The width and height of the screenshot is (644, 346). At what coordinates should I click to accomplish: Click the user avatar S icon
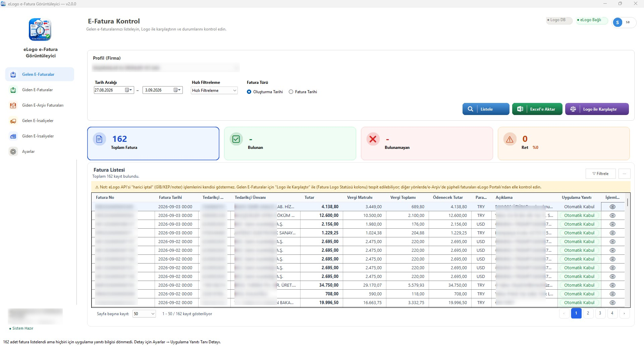tap(618, 22)
